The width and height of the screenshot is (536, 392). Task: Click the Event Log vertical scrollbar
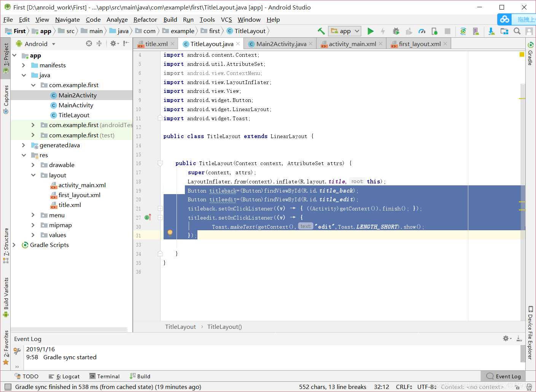click(x=523, y=354)
